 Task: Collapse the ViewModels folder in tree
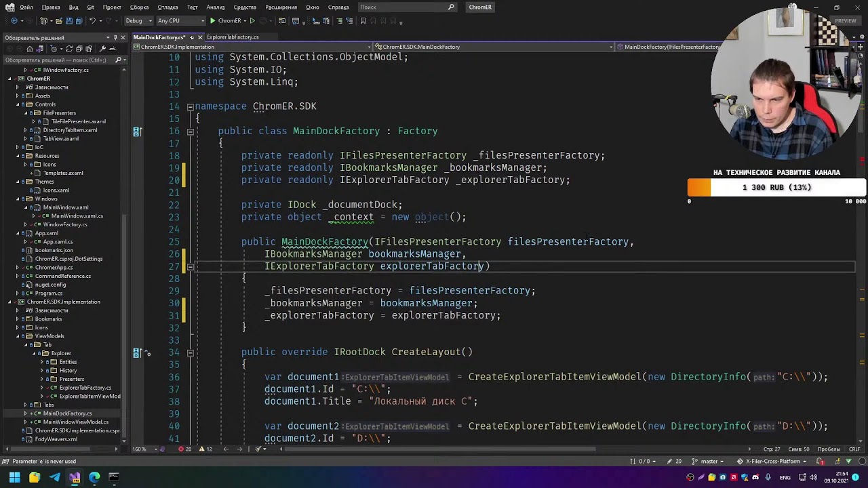pos(18,336)
